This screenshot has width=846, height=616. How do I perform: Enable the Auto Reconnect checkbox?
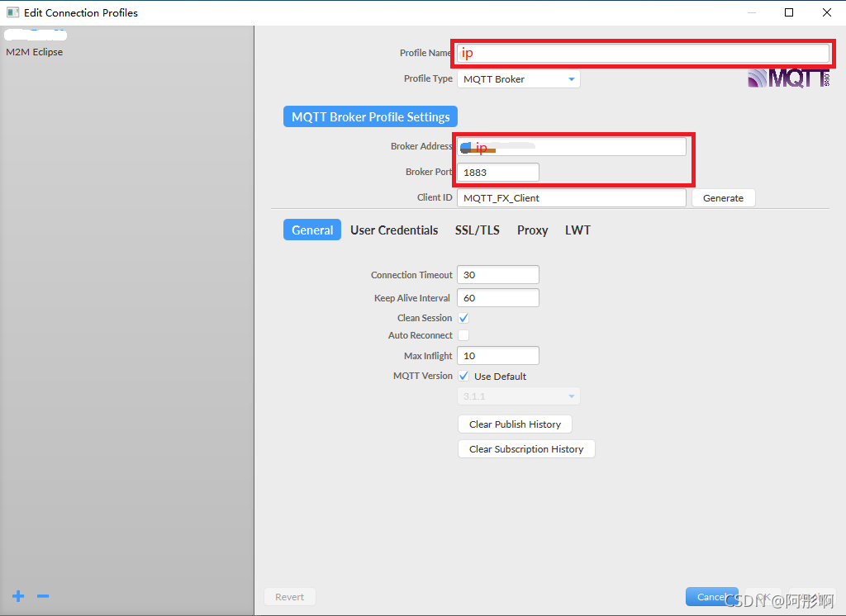pyautogui.click(x=463, y=335)
